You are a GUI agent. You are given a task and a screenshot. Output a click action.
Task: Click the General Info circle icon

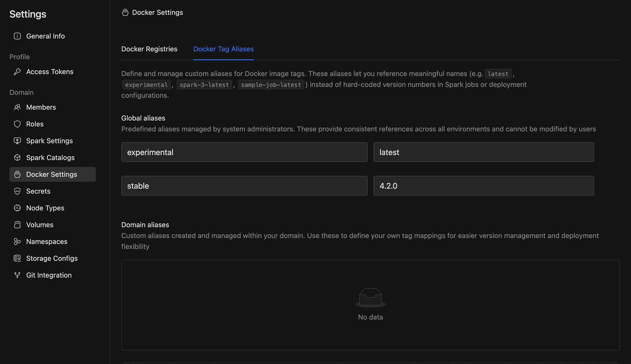tap(17, 36)
